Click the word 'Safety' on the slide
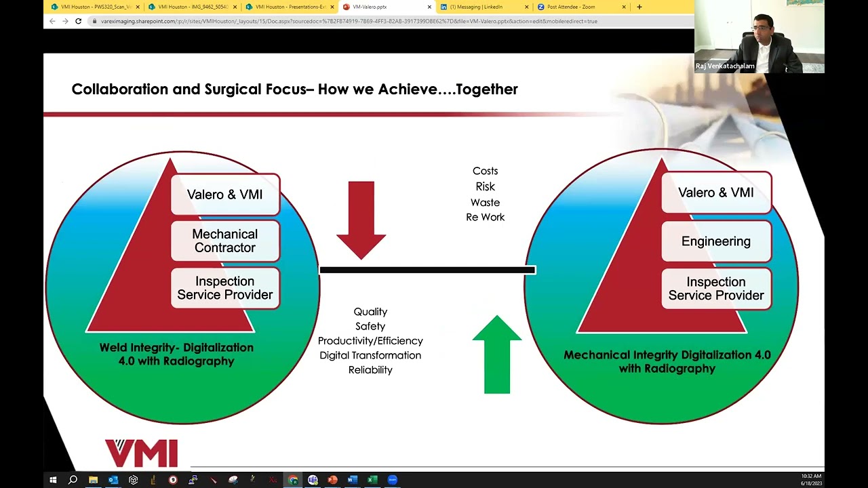 370,327
